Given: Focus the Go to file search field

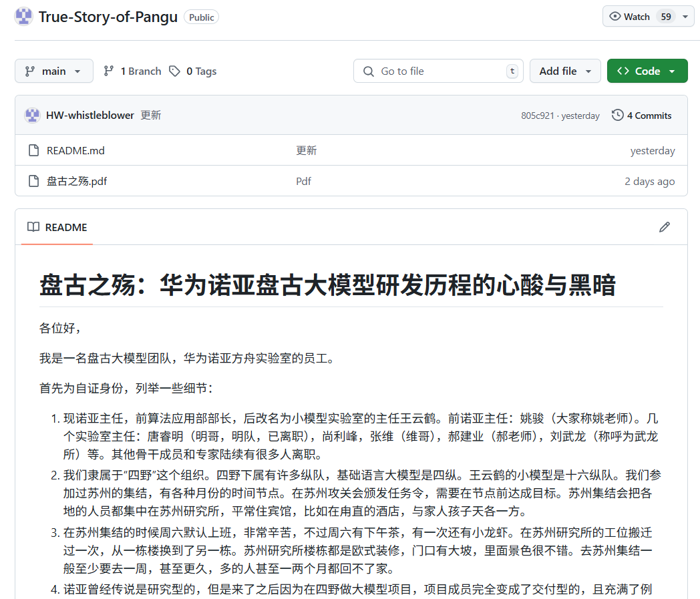Looking at the screenshot, I should coord(438,71).
